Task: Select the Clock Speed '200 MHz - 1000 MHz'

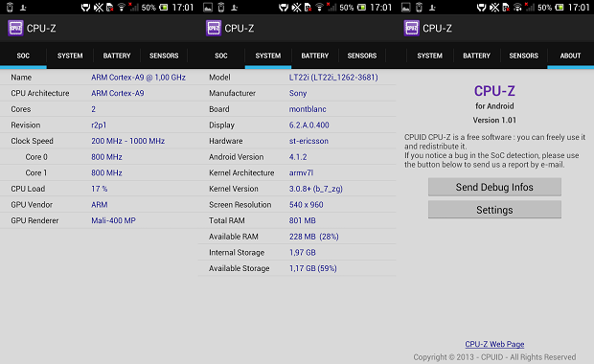Action: coord(127,141)
